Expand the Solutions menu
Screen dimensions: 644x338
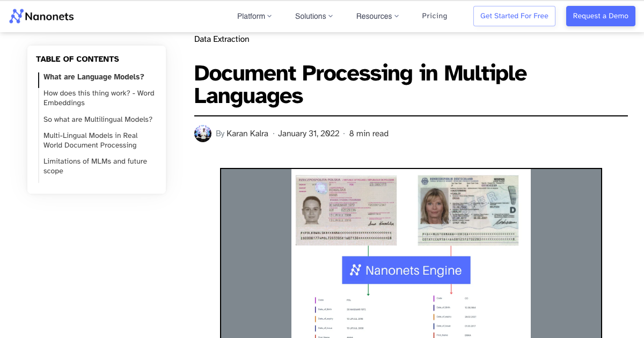click(x=314, y=16)
